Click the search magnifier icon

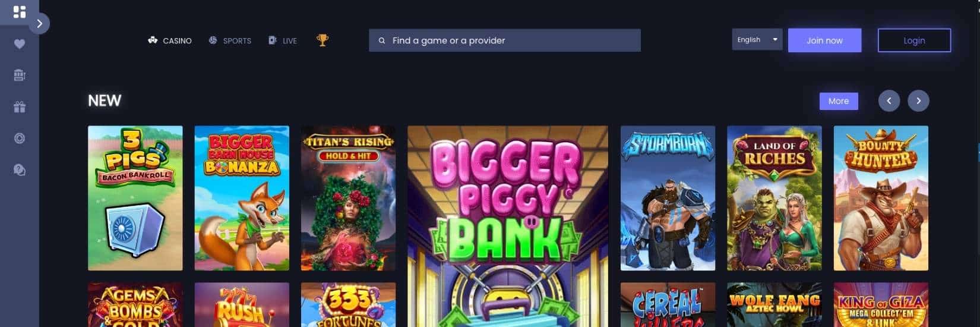[382, 41]
